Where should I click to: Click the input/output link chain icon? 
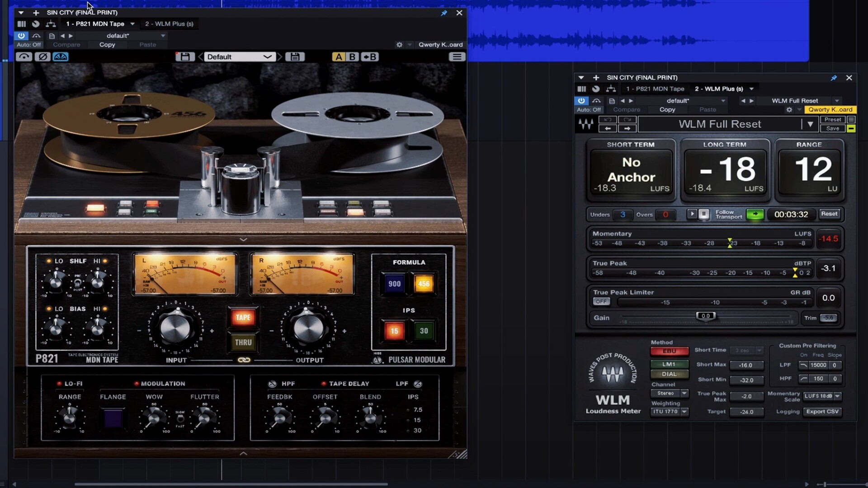coord(244,360)
